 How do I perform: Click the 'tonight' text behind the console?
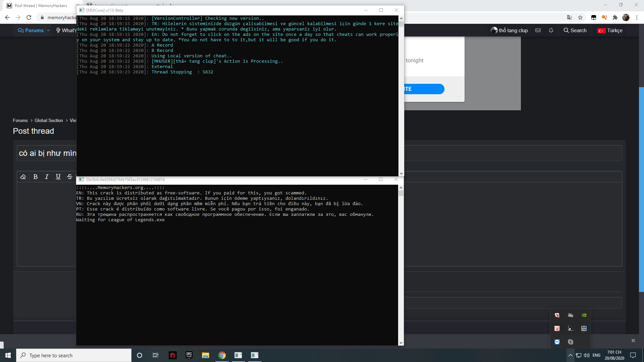pos(415,60)
